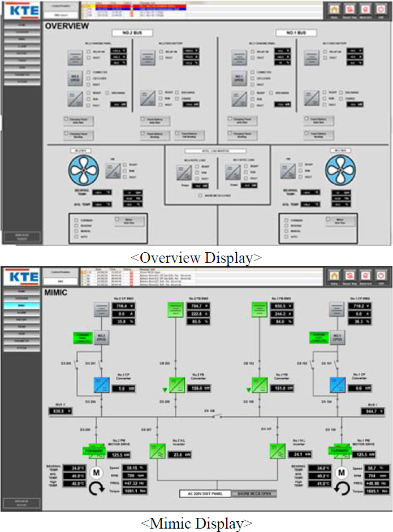Click the DS 108 bus tie switch
This screenshot has height=532, width=393.
[216, 416]
